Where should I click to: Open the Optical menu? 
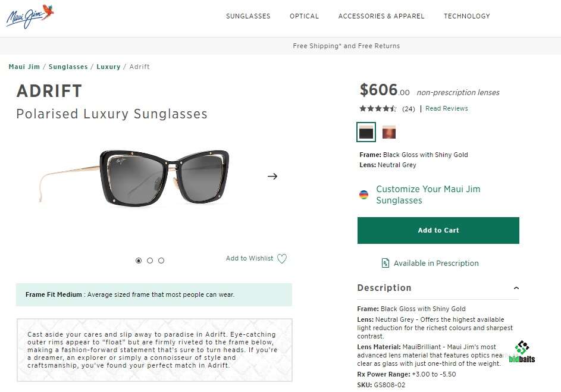pyautogui.click(x=304, y=16)
